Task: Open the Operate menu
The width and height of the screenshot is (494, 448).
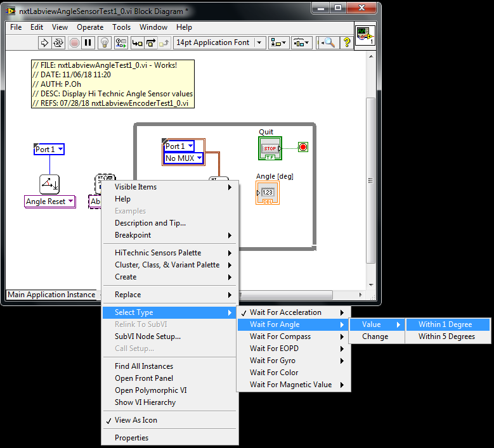Action: [x=90, y=27]
